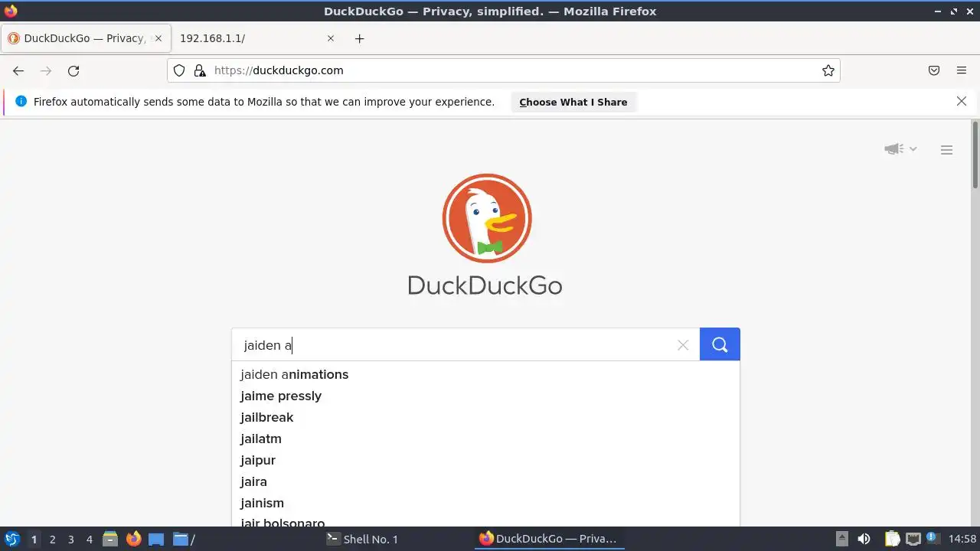Viewport: 980px width, 551px height.
Task: Open the file manager folder icon
Action: pos(181,539)
